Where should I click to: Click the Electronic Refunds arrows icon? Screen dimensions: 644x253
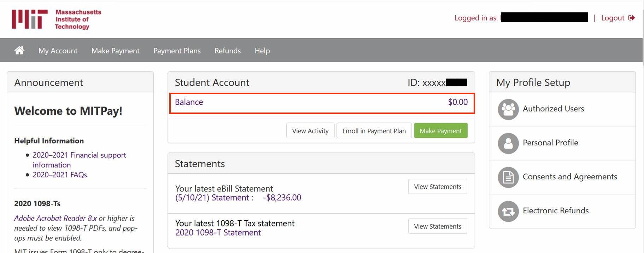508,211
